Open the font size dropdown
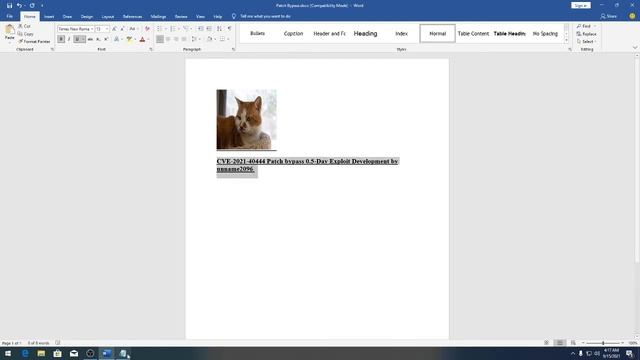 click(x=107, y=29)
